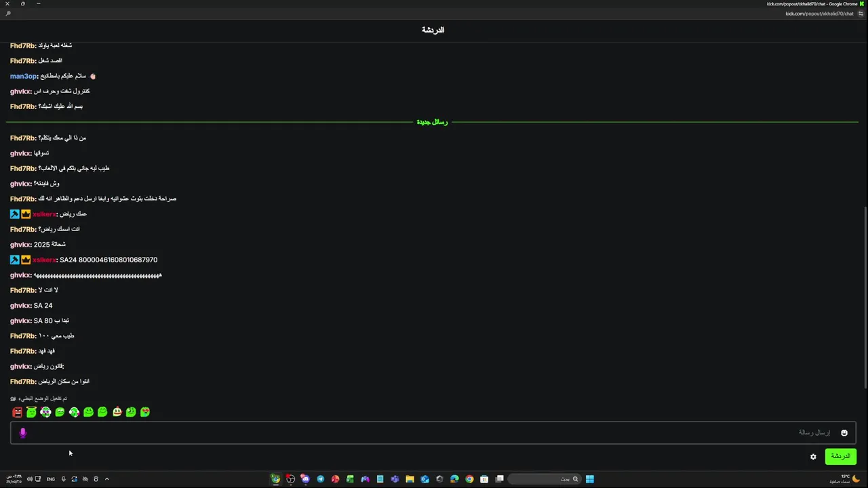Viewport: 868px width, 488px height.
Task: Switch ENG input language indicator
Action: tap(51, 479)
